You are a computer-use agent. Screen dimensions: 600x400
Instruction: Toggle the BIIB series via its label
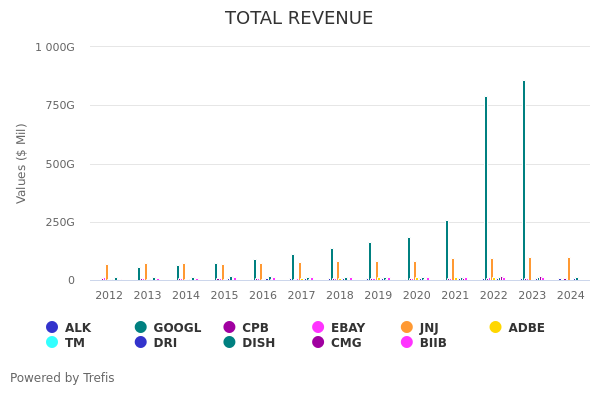point(433,342)
